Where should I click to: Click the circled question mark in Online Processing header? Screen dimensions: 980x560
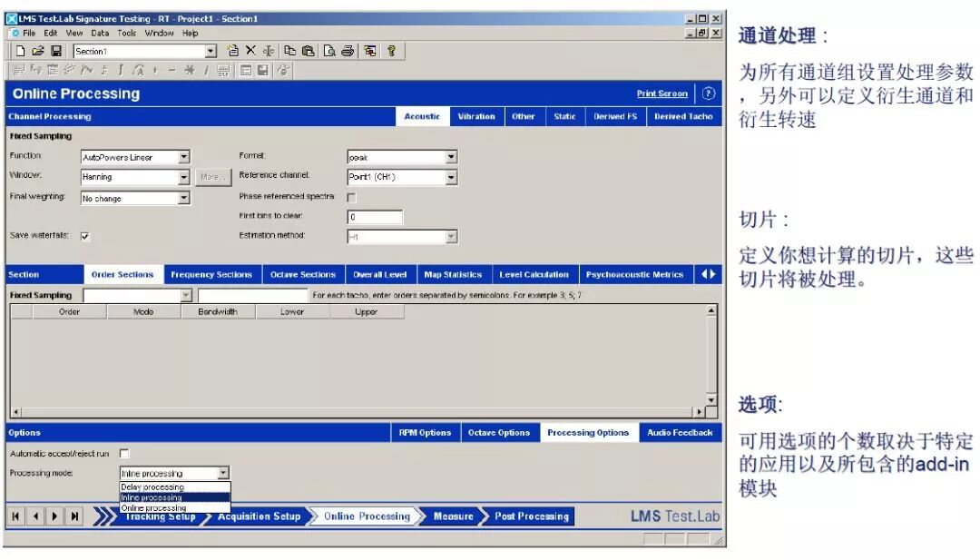coord(708,93)
